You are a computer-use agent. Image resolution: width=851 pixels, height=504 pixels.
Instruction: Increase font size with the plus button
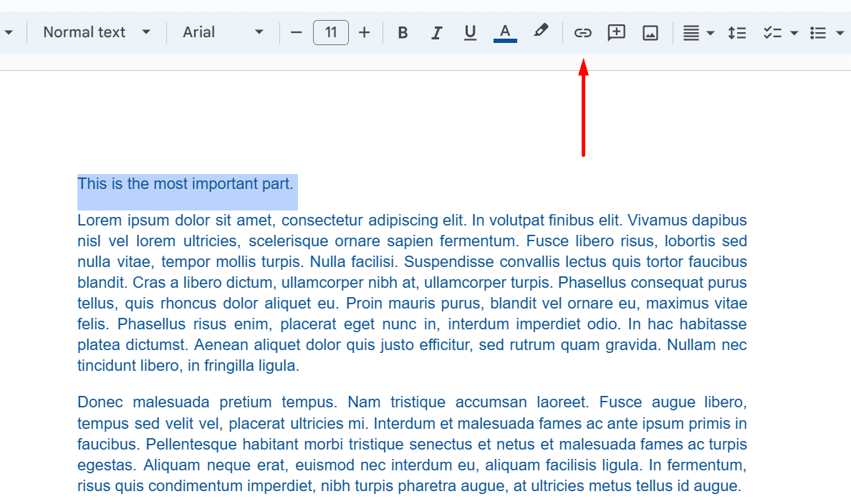point(365,32)
